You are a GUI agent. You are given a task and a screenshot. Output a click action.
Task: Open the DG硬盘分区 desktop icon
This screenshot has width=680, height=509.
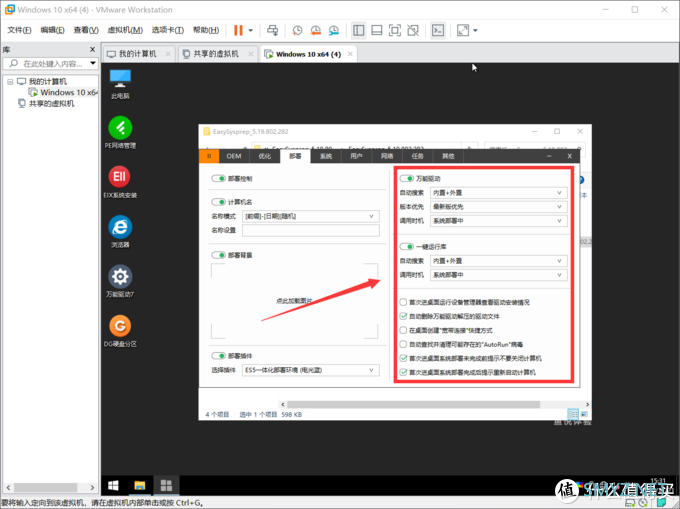(120, 331)
